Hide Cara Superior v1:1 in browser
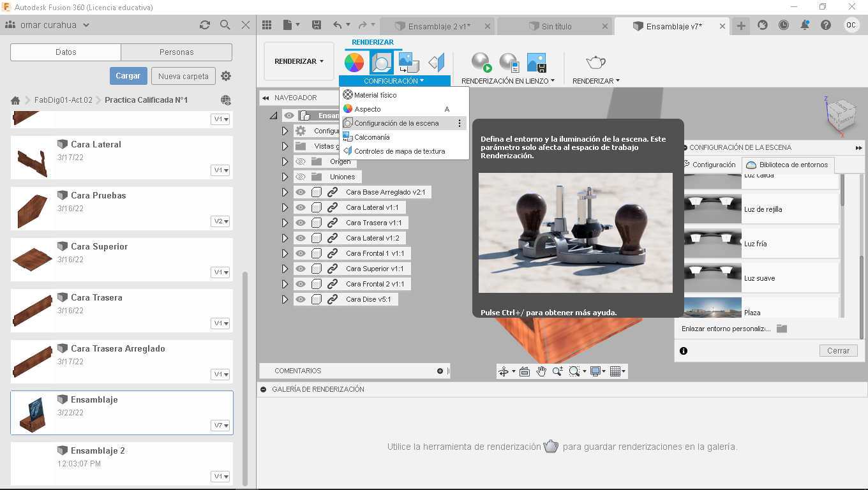The height and width of the screenshot is (490, 868). [x=301, y=269]
